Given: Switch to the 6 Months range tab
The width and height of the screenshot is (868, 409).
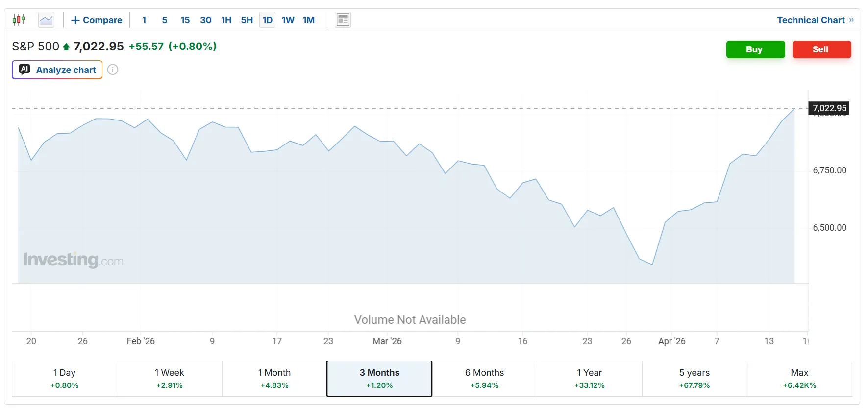Looking at the screenshot, I should pyautogui.click(x=484, y=379).
